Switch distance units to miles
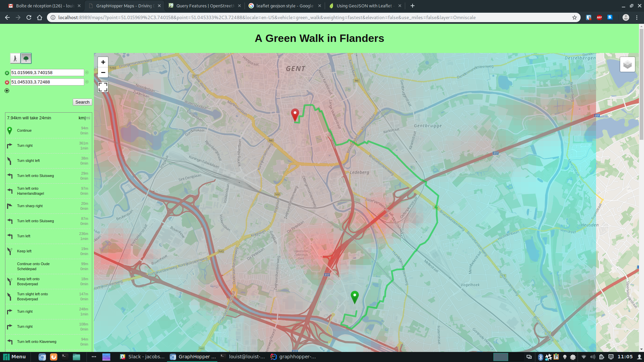The image size is (644, 362). click(88, 118)
